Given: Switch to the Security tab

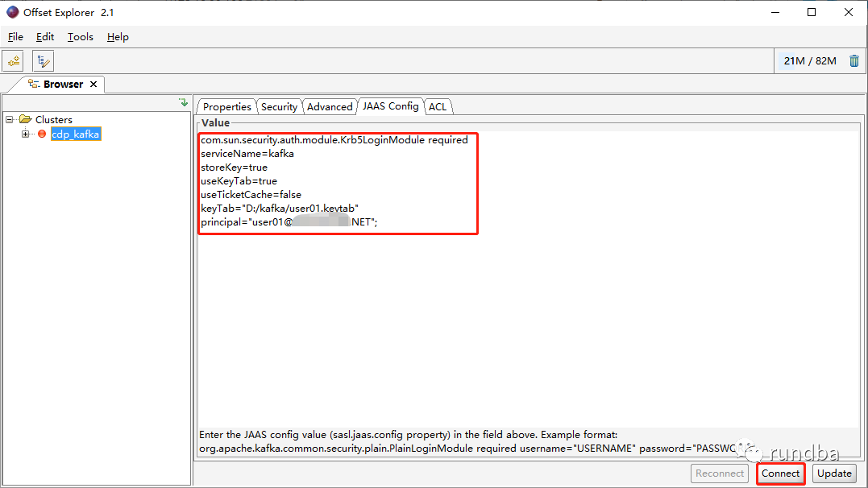Looking at the screenshot, I should (279, 107).
